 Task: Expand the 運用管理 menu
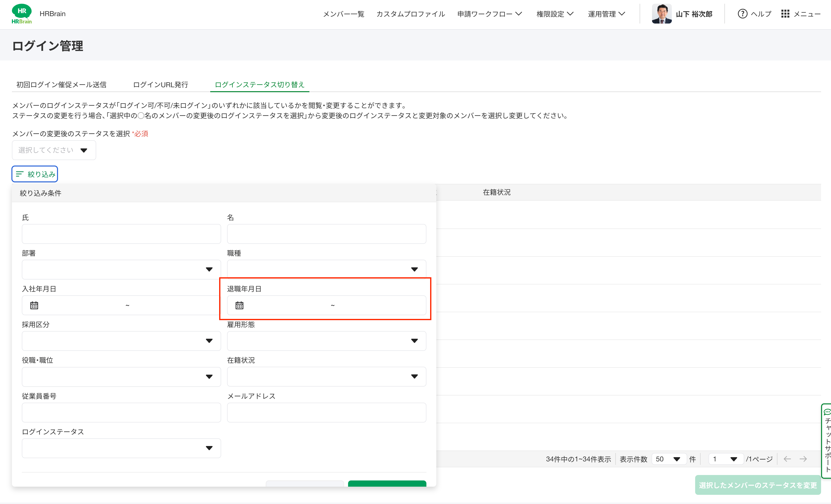[606, 14]
